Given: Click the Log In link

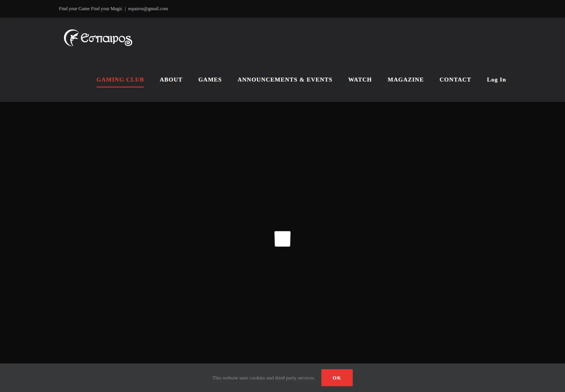Looking at the screenshot, I should (496, 80).
